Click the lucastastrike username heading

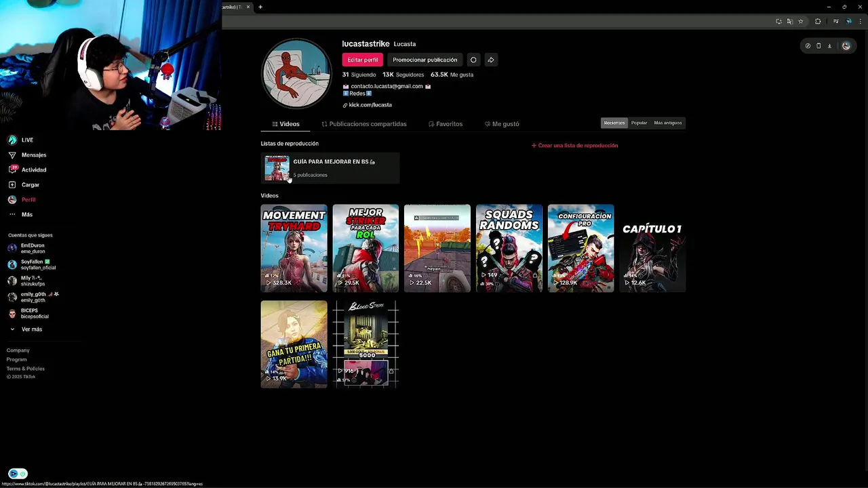(x=366, y=43)
